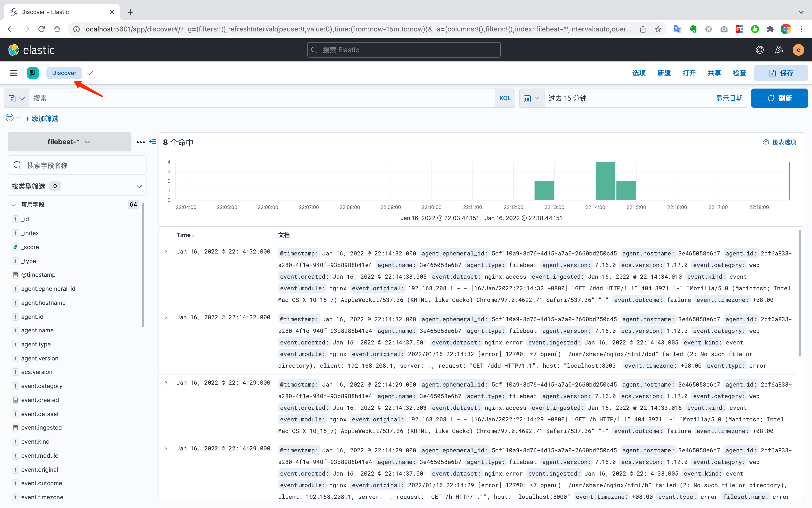Toggle KQL query language switch

click(x=505, y=98)
